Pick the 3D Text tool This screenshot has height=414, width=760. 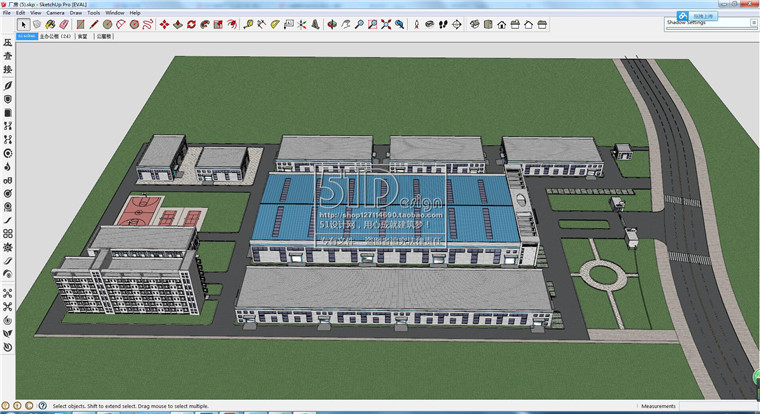[316, 24]
